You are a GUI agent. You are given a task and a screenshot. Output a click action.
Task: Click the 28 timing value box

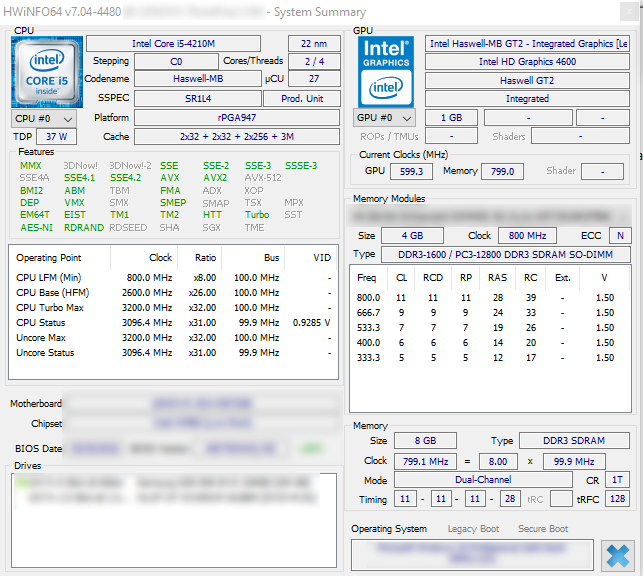(x=510, y=499)
